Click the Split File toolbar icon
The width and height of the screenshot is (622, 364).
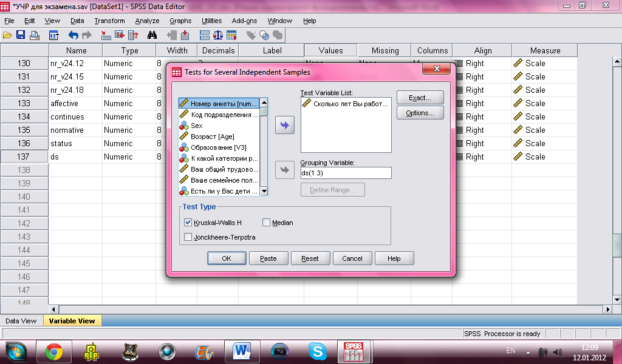[x=205, y=35]
